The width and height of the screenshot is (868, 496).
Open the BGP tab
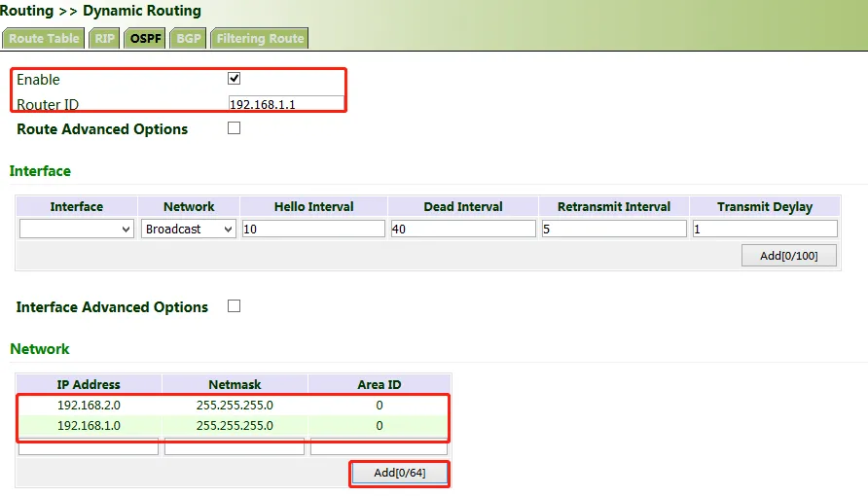click(188, 39)
